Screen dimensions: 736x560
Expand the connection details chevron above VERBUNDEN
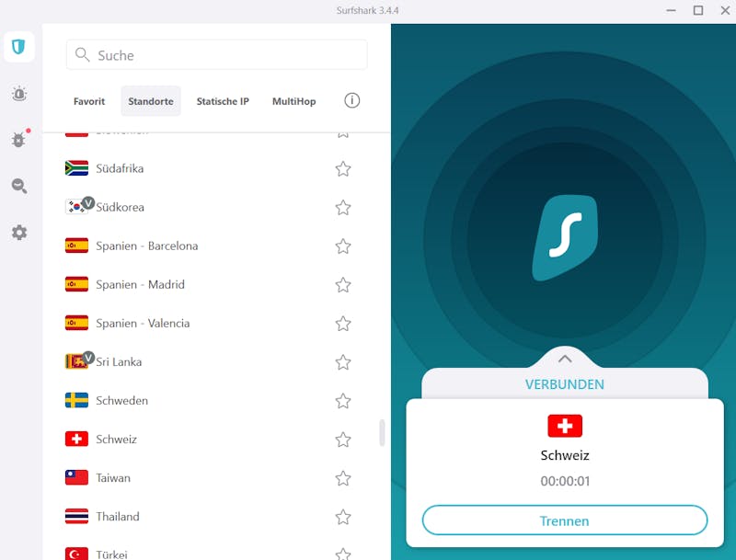[x=565, y=359]
